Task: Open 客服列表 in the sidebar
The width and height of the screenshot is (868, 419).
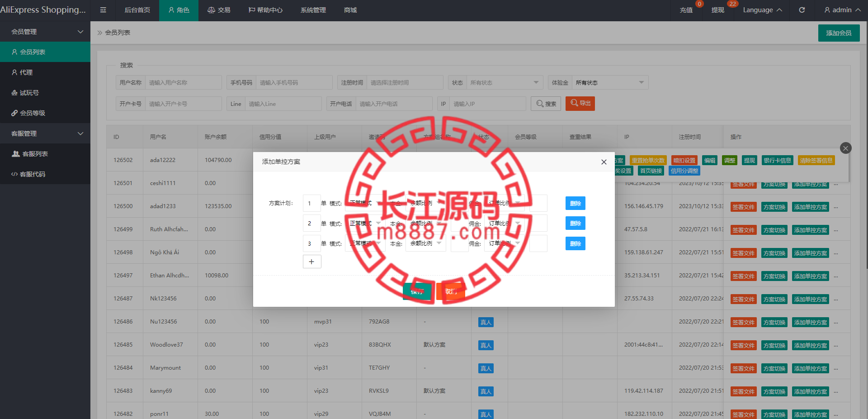Action: click(x=45, y=154)
